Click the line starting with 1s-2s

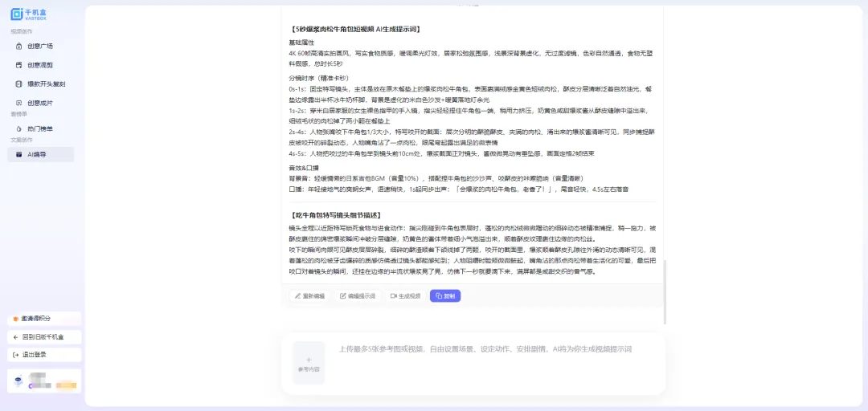[x=469, y=116]
